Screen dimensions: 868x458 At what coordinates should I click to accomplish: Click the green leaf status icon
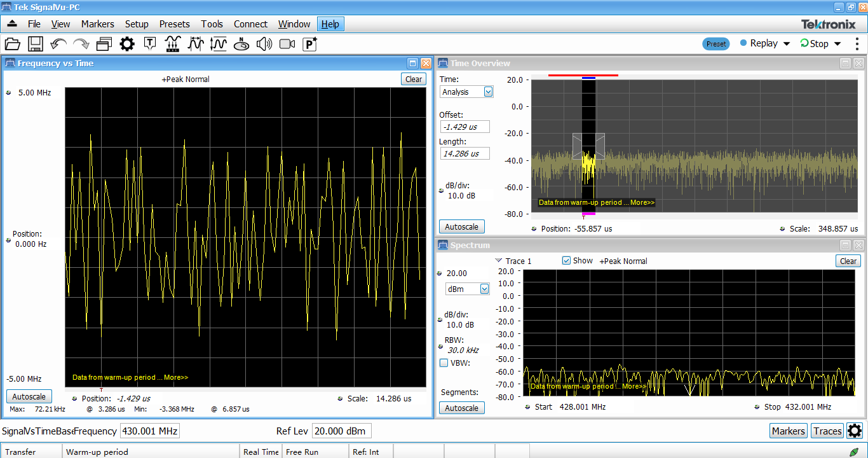pyautogui.click(x=854, y=452)
